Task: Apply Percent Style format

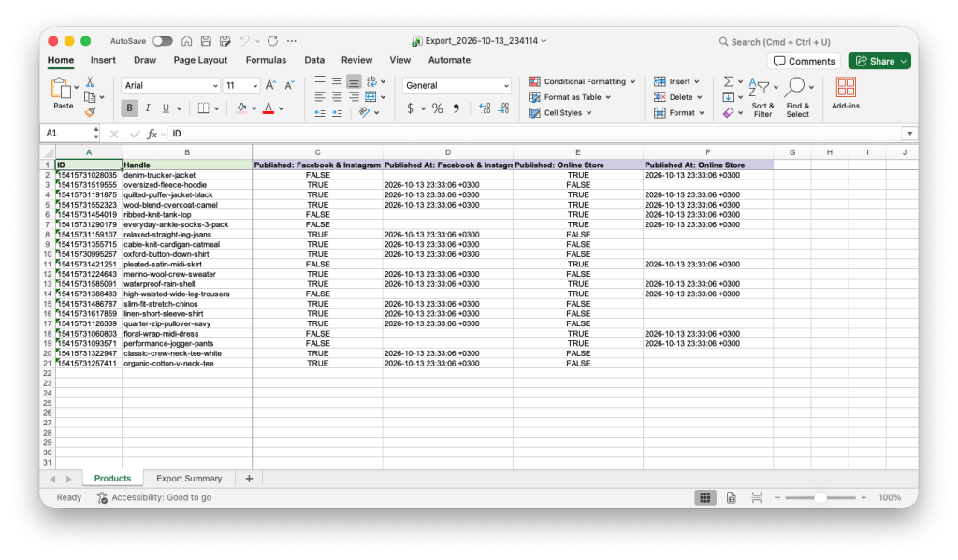Action: (x=438, y=108)
